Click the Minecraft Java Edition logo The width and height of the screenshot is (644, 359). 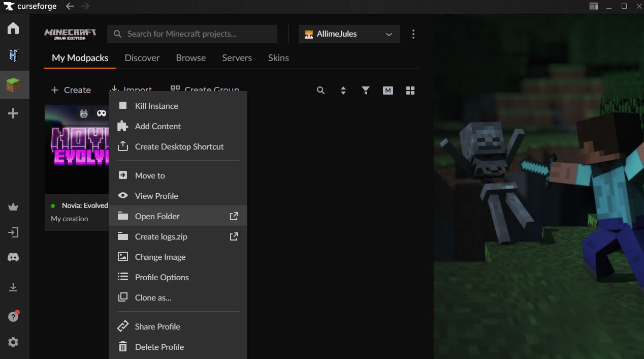pos(70,34)
